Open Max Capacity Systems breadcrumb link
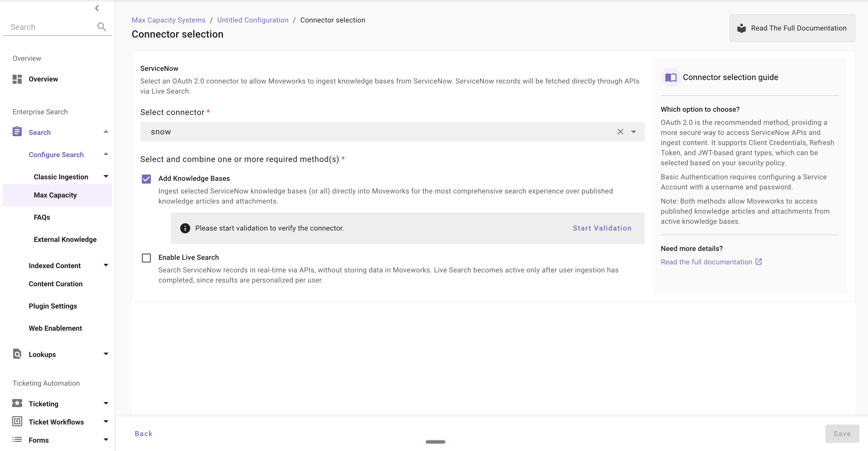Image resolution: width=868 pixels, height=451 pixels. pos(169,20)
